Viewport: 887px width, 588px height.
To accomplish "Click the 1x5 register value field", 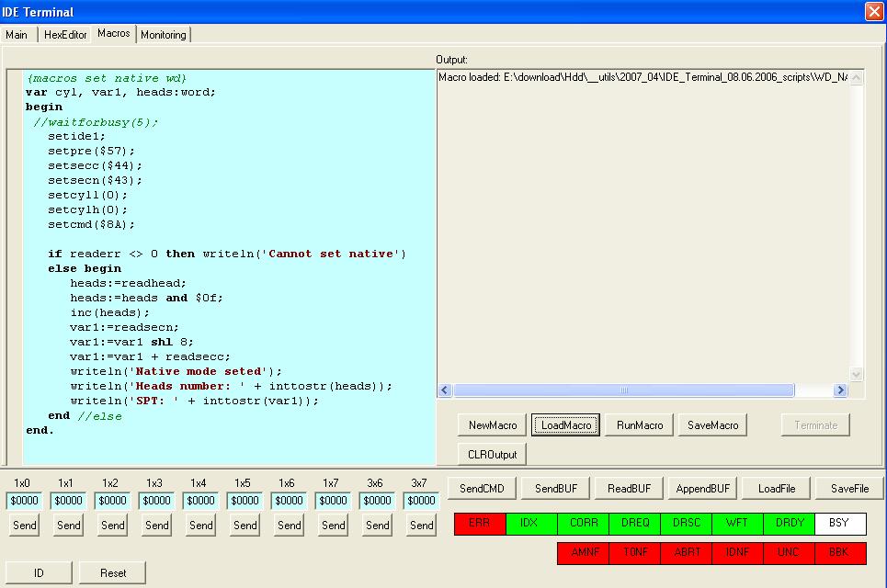I will tap(244, 501).
